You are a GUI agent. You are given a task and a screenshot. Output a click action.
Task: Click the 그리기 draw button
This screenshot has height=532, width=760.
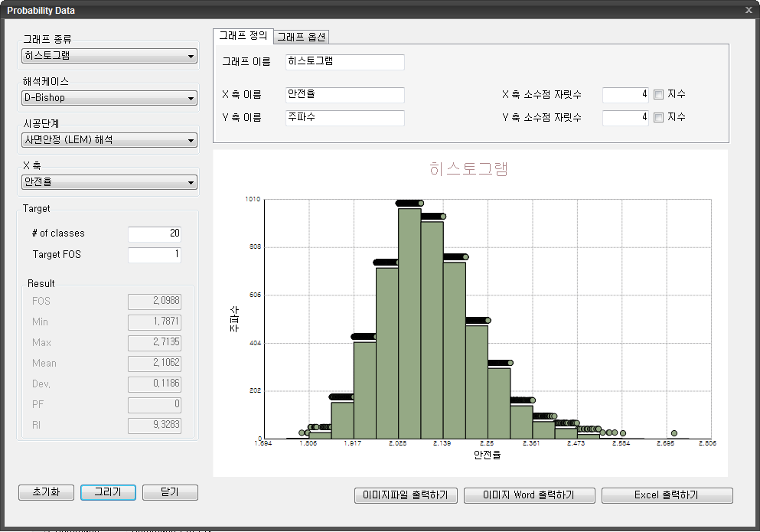point(108,492)
